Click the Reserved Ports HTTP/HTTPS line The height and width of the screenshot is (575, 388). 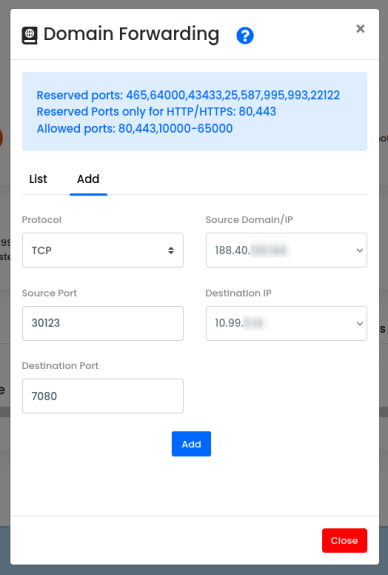pos(156,112)
